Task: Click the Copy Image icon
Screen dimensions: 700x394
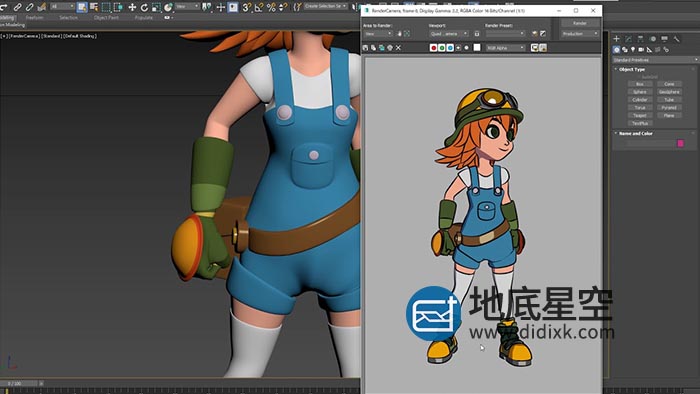Action: tap(374, 48)
